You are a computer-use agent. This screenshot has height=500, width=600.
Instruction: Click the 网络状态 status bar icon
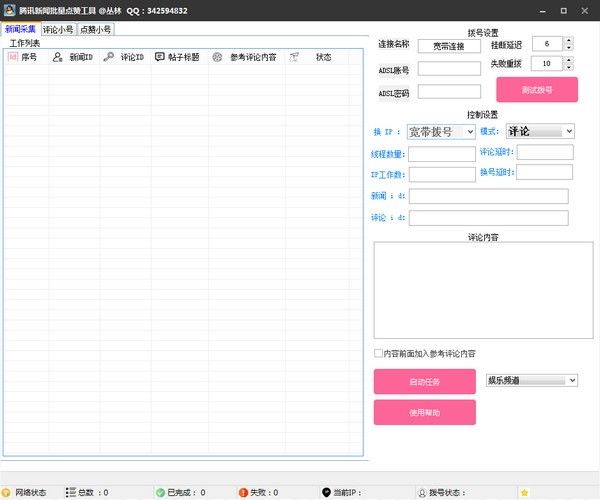8,492
